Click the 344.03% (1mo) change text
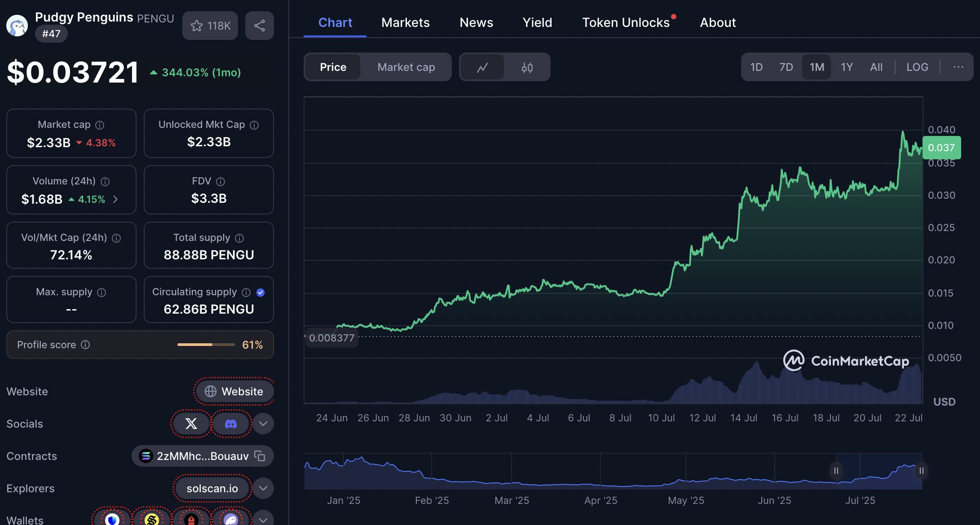The height and width of the screenshot is (525, 980). pos(201,72)
